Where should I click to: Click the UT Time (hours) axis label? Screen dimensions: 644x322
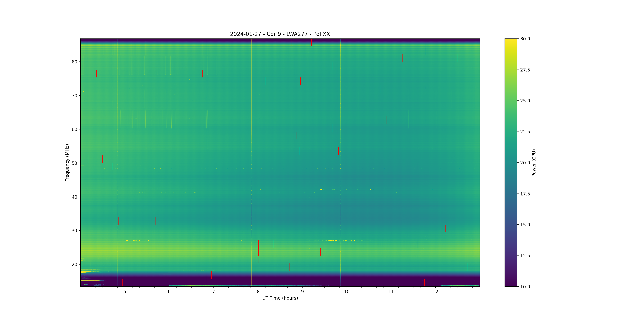[280, 298]
